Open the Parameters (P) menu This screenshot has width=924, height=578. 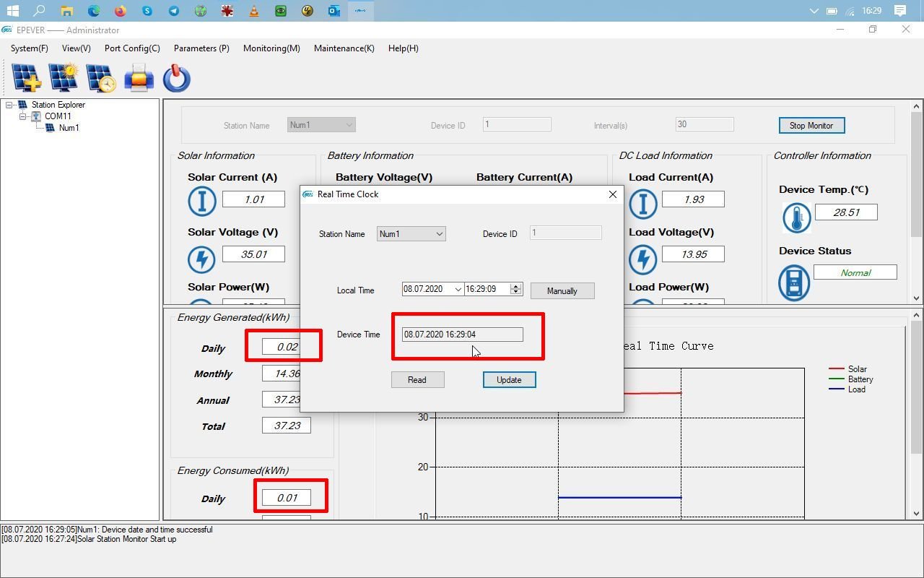(x=201, y=48)
